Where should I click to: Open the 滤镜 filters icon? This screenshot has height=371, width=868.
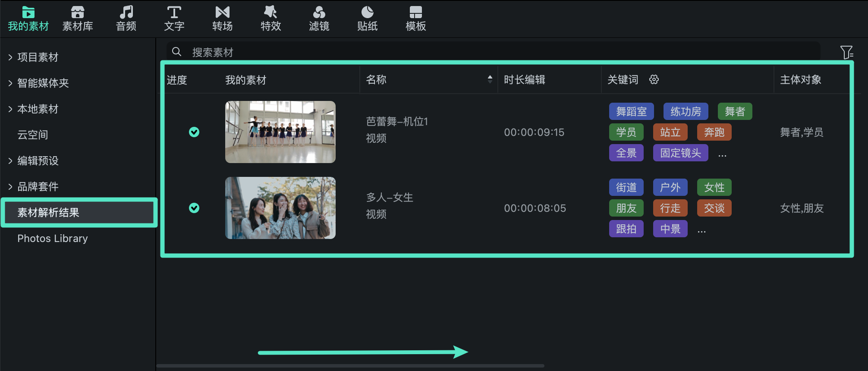tap(319, 12)
